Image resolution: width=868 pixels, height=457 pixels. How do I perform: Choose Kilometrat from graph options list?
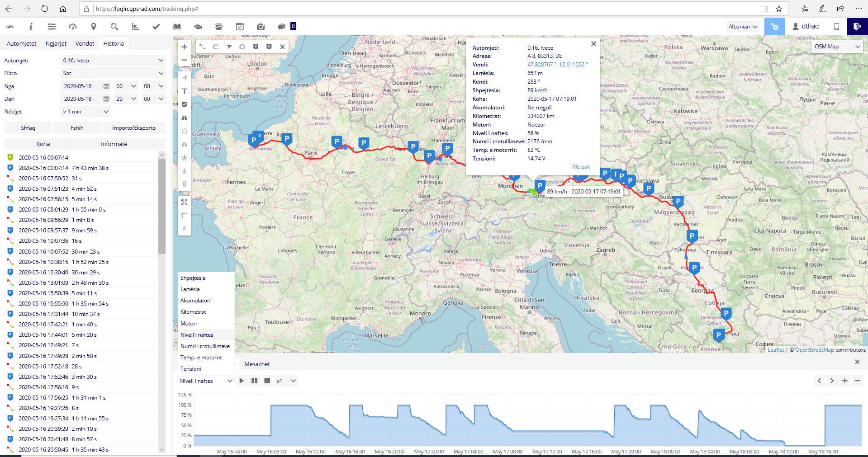coord(206,312)
